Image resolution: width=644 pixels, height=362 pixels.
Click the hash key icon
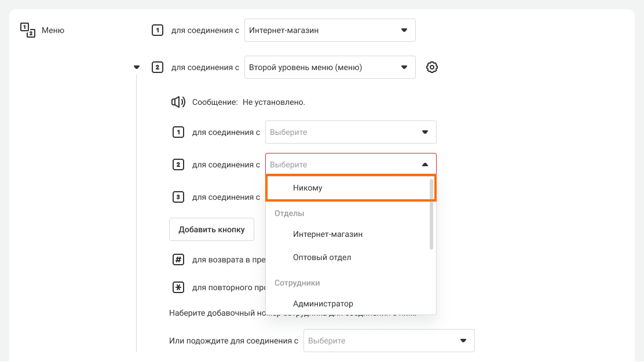(x=178, y=259)
